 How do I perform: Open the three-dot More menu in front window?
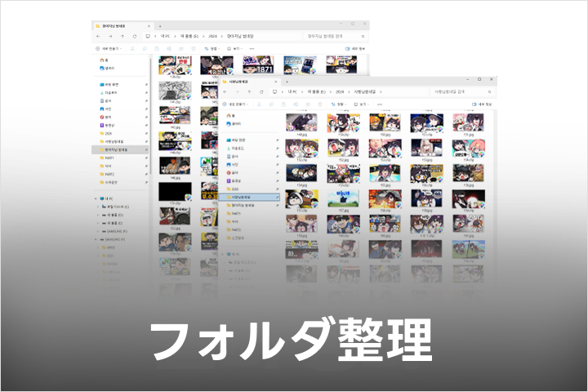pyautogui.click(x=380, y=105)
